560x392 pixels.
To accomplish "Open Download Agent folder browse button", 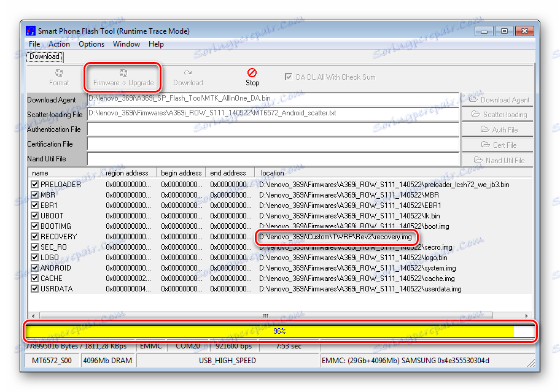I will point(499,100).
